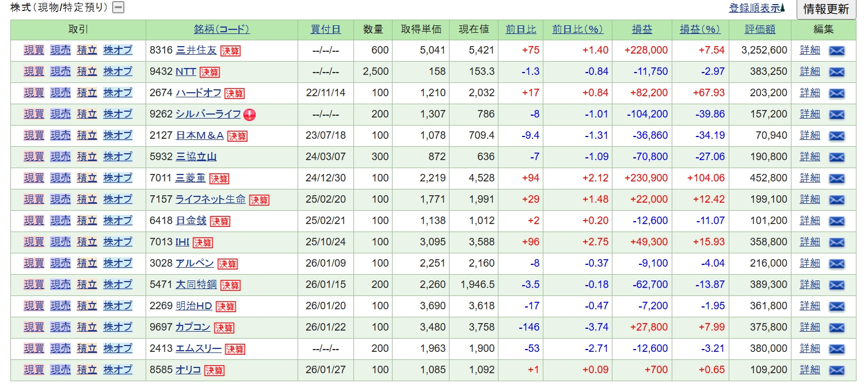Sort by the 評価額 column header

759,29
